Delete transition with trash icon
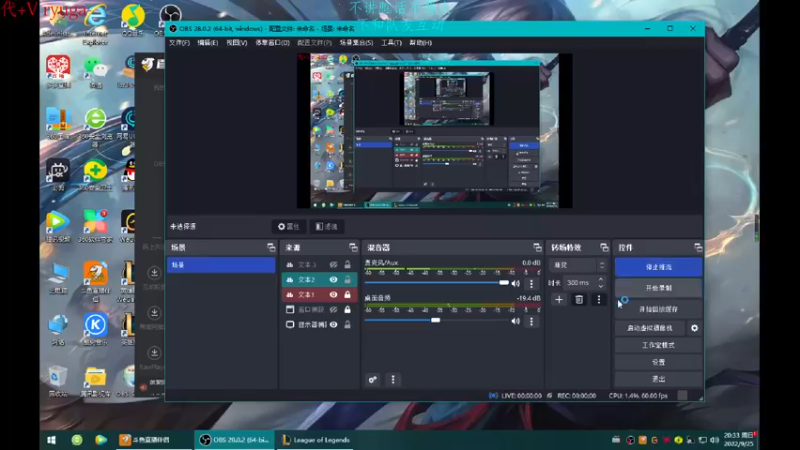This screenshot has width=800, height=450. [579, 299]
